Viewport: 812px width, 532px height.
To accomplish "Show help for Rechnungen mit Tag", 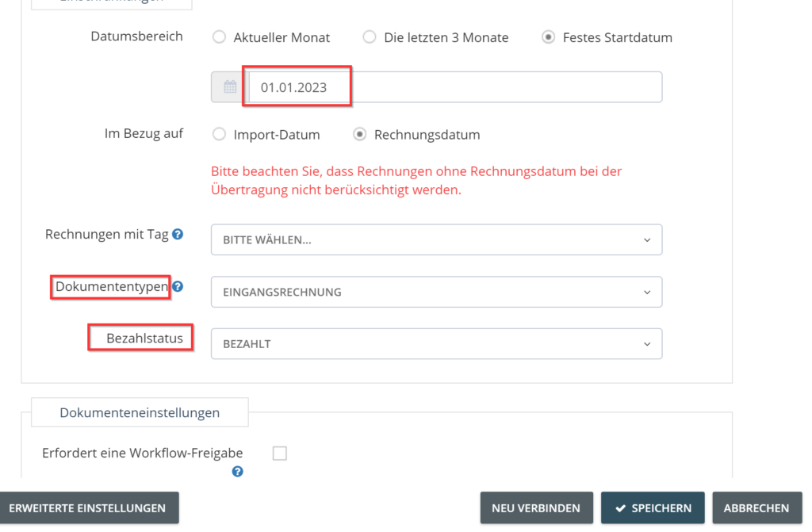I will pos(178,235).
